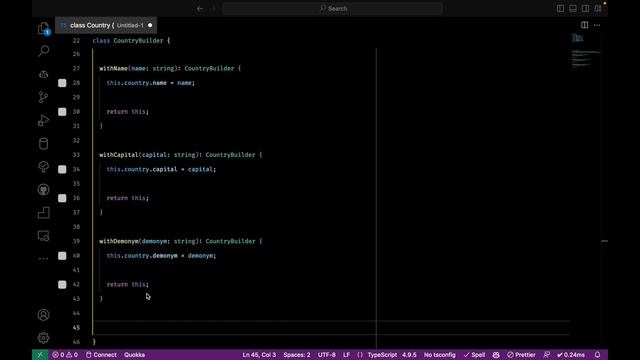640x360 pixels.
Task: Open notifications bell icon
Action: [597, 355]
